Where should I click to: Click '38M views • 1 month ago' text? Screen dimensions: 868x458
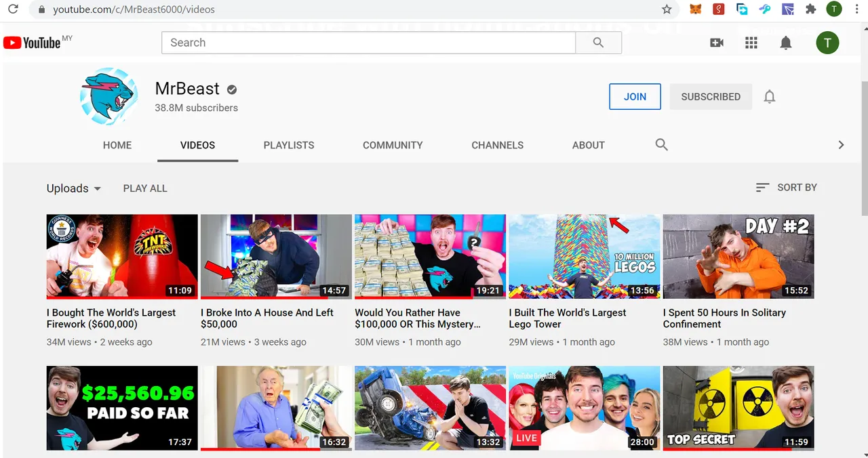tap(716, 342)
